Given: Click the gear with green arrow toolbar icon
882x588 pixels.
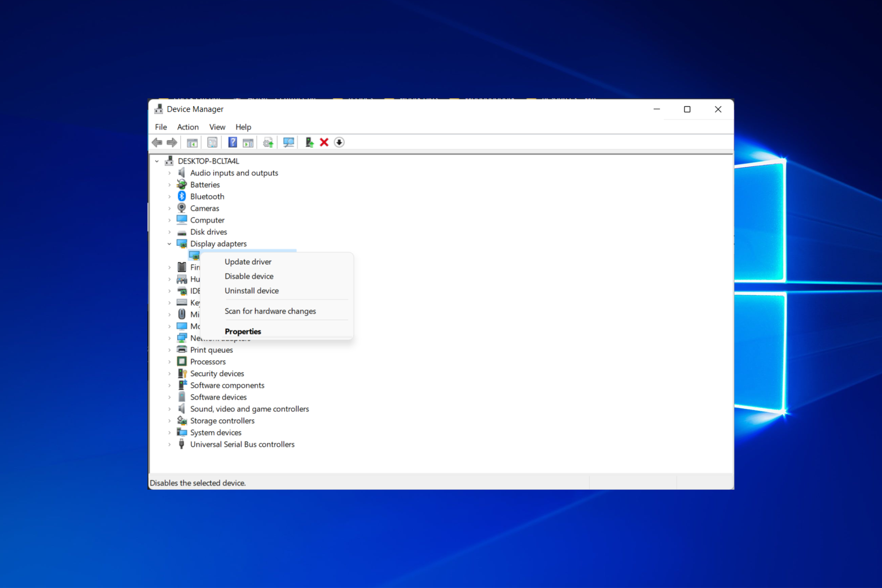Looking at the screenshot, I should click(268, 142).
